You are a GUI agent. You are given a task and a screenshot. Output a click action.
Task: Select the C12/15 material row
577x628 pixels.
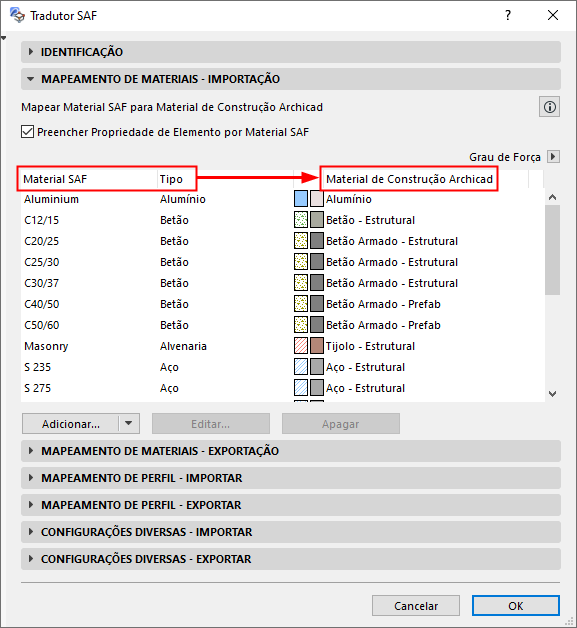point(283,220)
